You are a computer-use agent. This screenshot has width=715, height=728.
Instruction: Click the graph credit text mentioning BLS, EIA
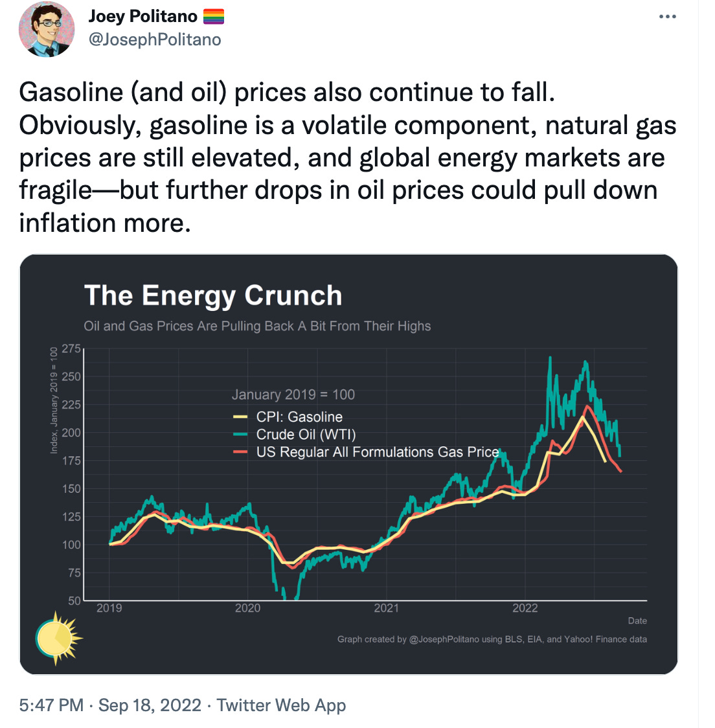tap(492, 639)
